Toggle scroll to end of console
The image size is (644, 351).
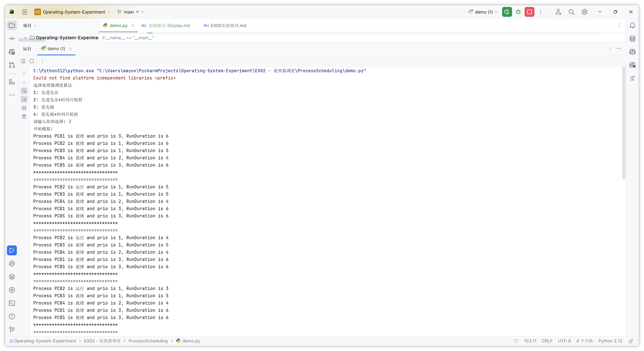(24, 99)
